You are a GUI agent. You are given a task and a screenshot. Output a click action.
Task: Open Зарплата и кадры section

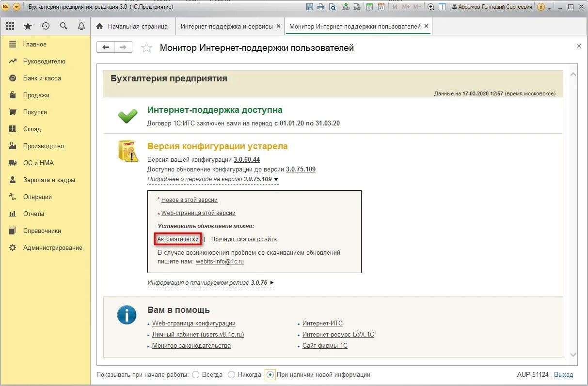coord(45,180)
